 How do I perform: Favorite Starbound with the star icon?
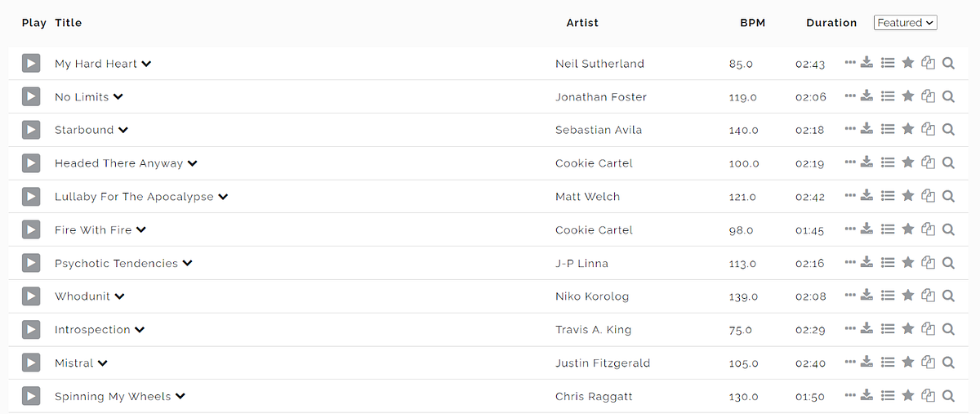tap(908, 129)
